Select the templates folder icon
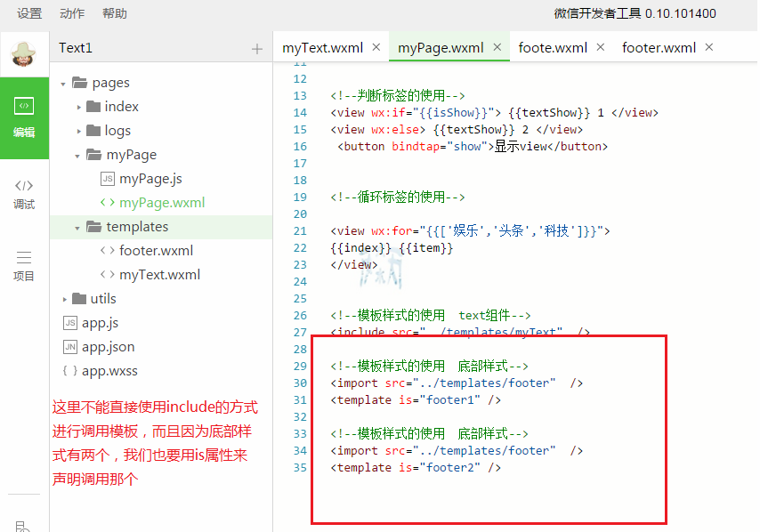This screenshot has height=532, width=760. (94, 226)
